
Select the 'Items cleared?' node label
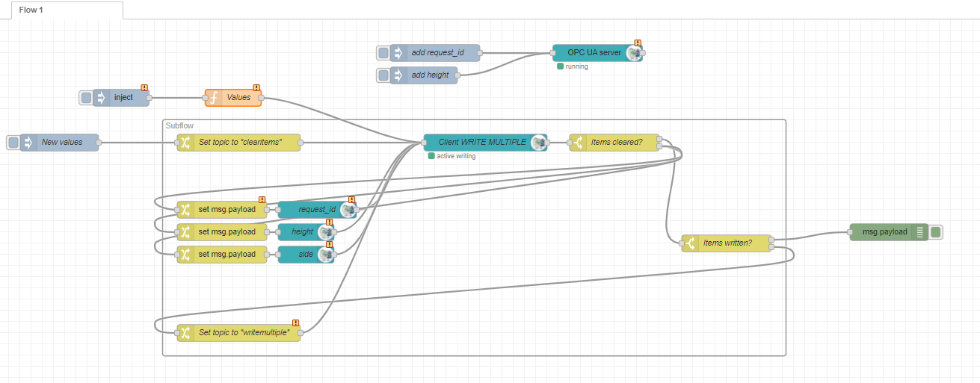[x=617, y=143]
